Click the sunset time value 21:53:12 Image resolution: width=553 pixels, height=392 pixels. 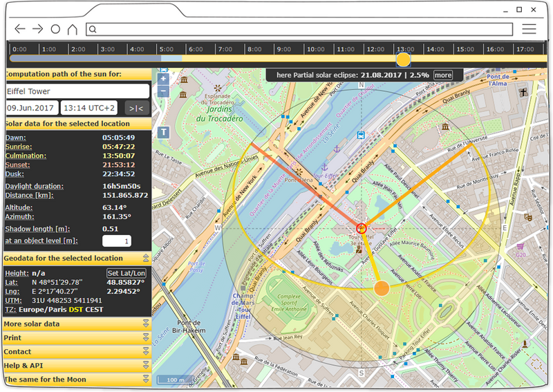(x=119, y=165)
